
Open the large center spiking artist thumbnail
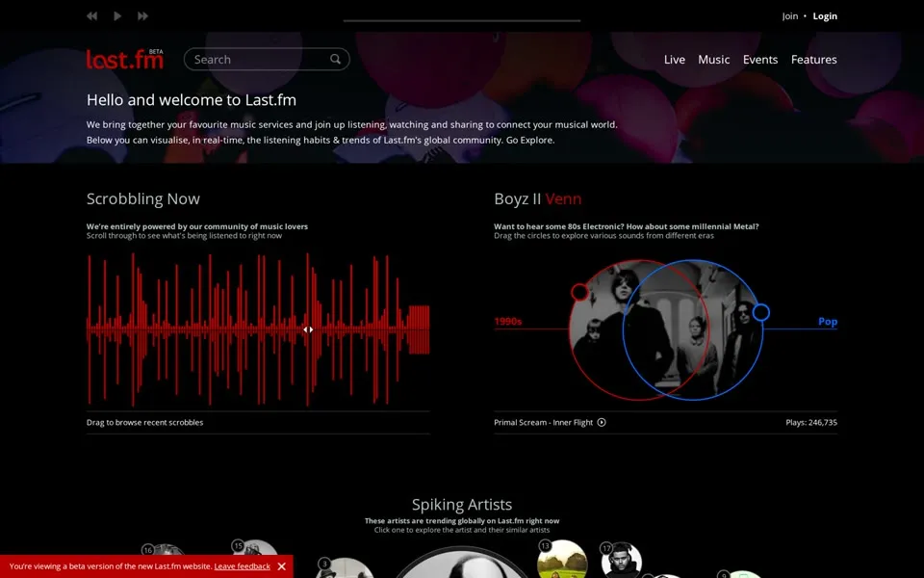point(461,562)
